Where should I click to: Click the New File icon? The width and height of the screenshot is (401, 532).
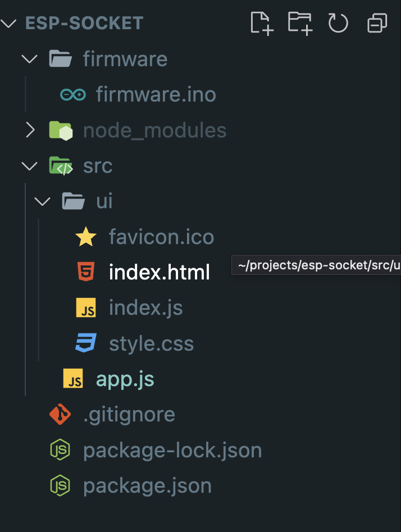pos(262,24)
